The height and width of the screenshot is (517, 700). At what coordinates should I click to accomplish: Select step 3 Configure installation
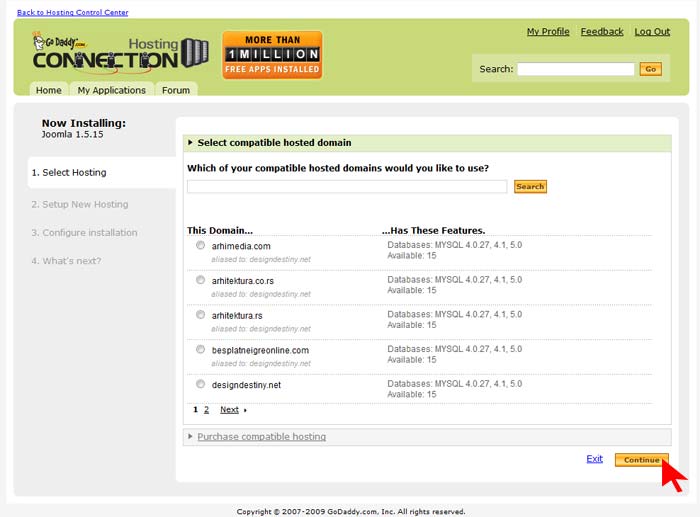click(x=84, y=233)
